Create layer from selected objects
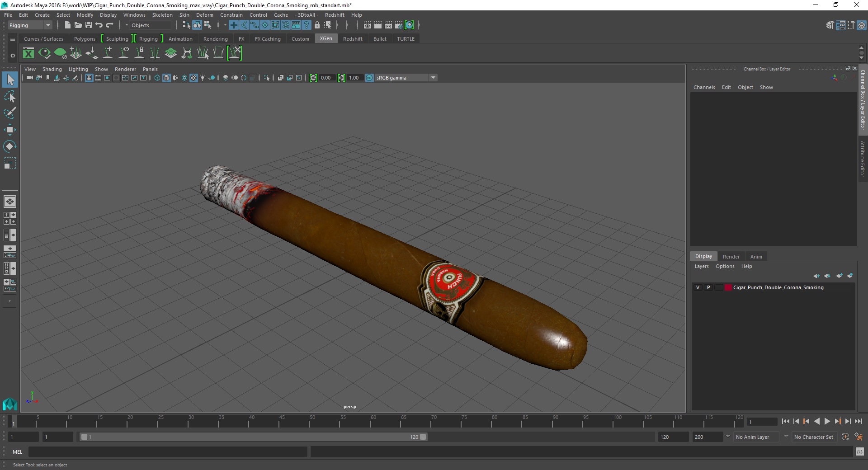 pos(850,276)
